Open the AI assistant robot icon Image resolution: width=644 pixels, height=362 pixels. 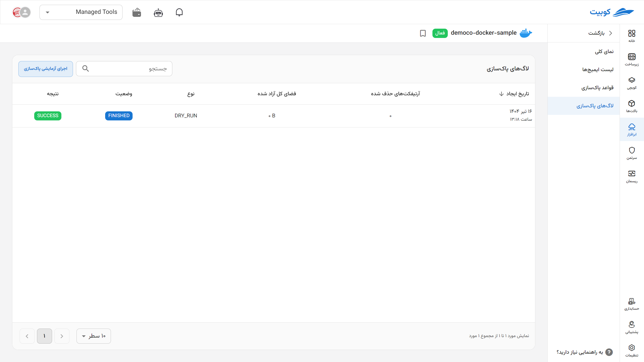pos(158,12)
